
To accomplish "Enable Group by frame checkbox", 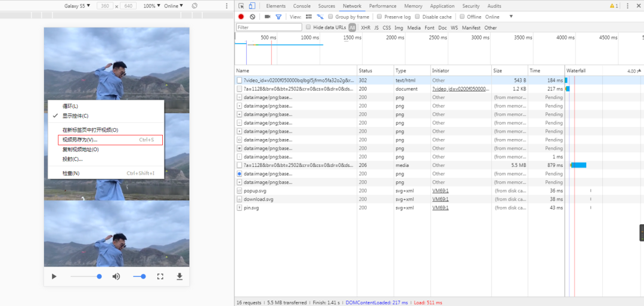I will [x=330, y=17].
